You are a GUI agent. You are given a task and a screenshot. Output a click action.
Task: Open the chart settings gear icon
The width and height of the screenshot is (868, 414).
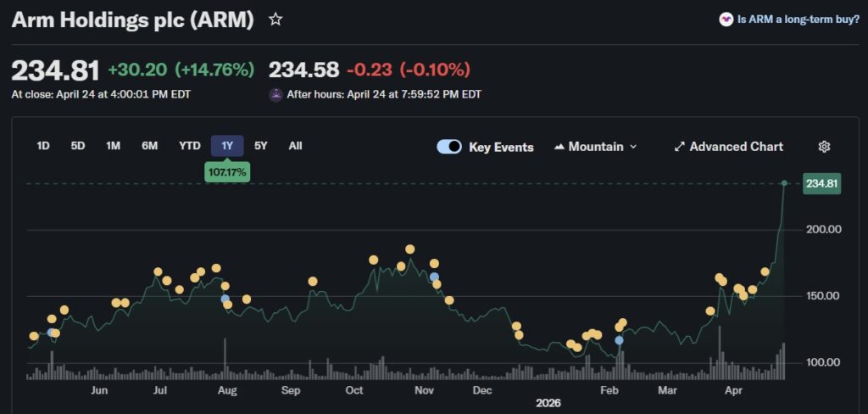tap(824, 147)
